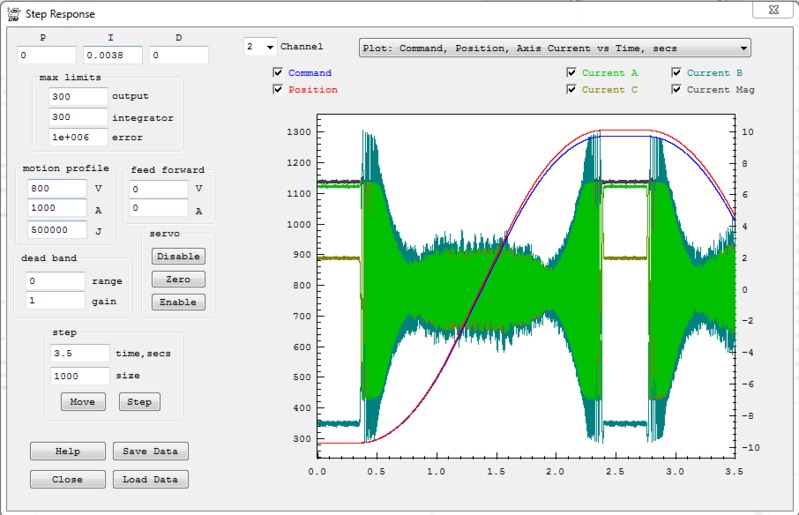Open Help
Screen dimensions: 799x515
tap(67, 451)
